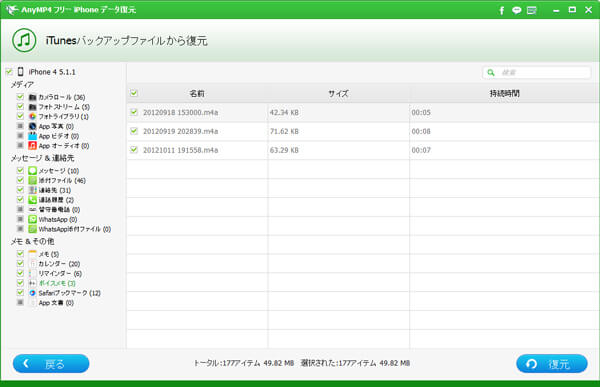Viewport: 600px width, 387px height.
Task: Sort by the サイズ column header
Action: (338, 93)
